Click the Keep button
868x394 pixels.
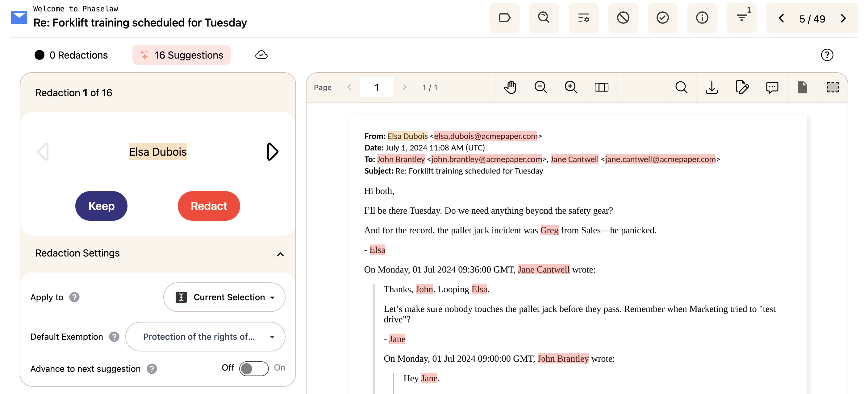[x=102, y=206]
